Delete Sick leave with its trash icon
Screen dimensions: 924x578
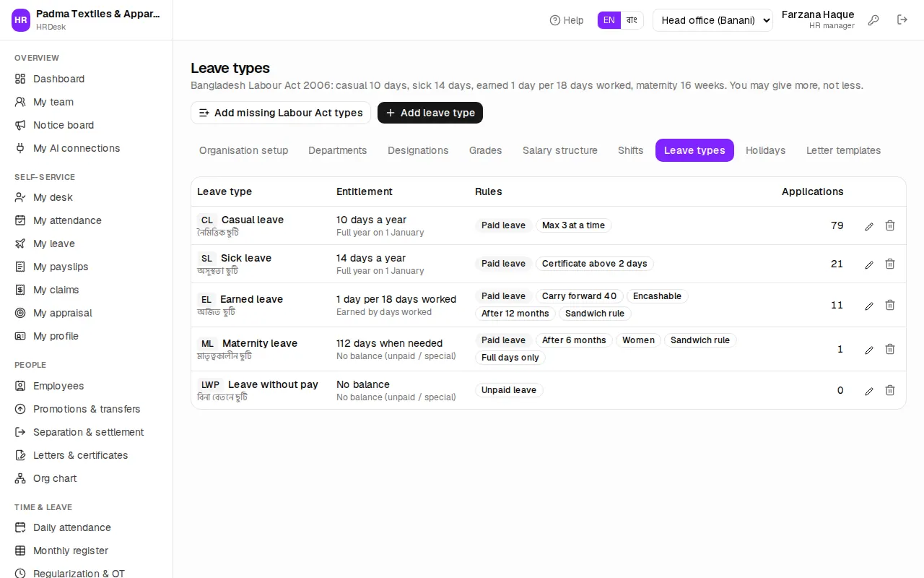(x=890, y=264)
